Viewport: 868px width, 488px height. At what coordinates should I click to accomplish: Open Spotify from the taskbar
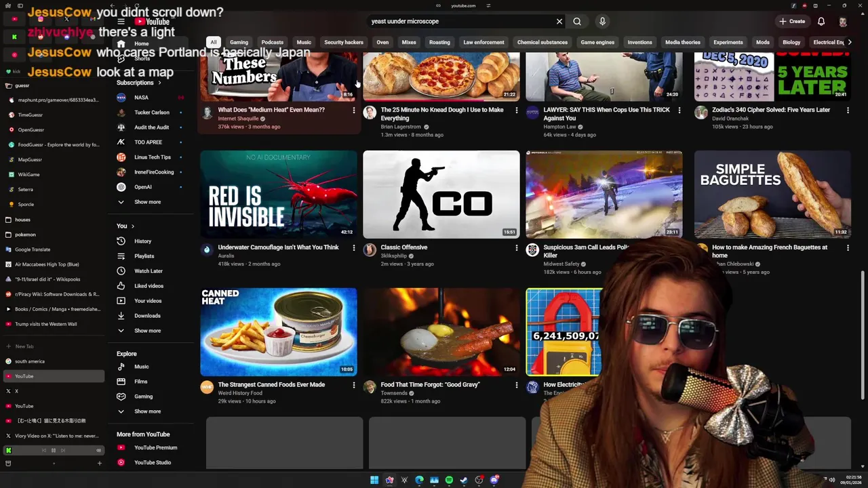click(x=449, y=480)
